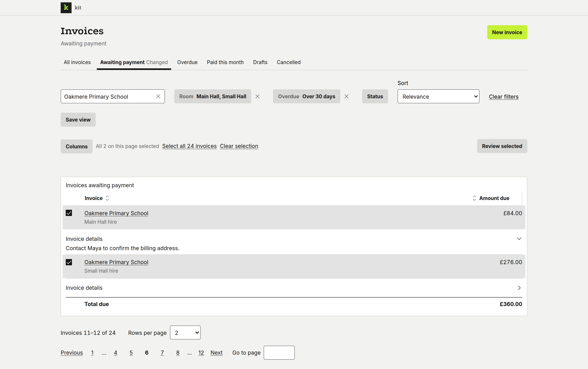
Task: Jump to page 1
Action: click(x=92, y=353)
